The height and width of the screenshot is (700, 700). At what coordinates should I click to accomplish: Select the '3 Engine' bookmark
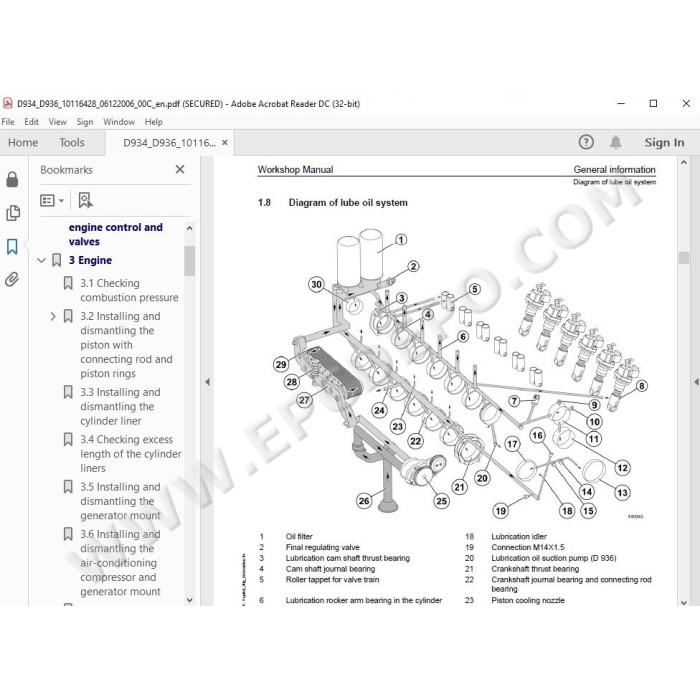pyautogui.click(x=90, y=260)
